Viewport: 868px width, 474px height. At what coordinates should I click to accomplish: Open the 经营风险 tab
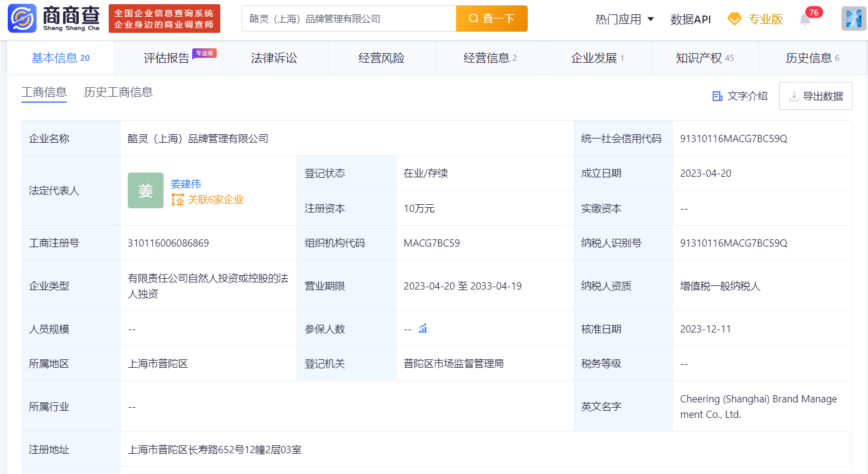pyautogui.click(x=381, y=58)
